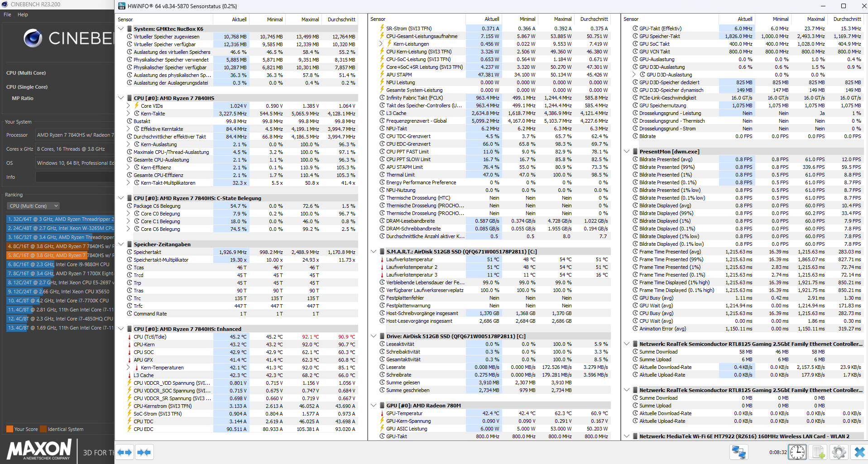
Task: Start logging with the sheet-plus icon
Action: click(x=819, y=452)
